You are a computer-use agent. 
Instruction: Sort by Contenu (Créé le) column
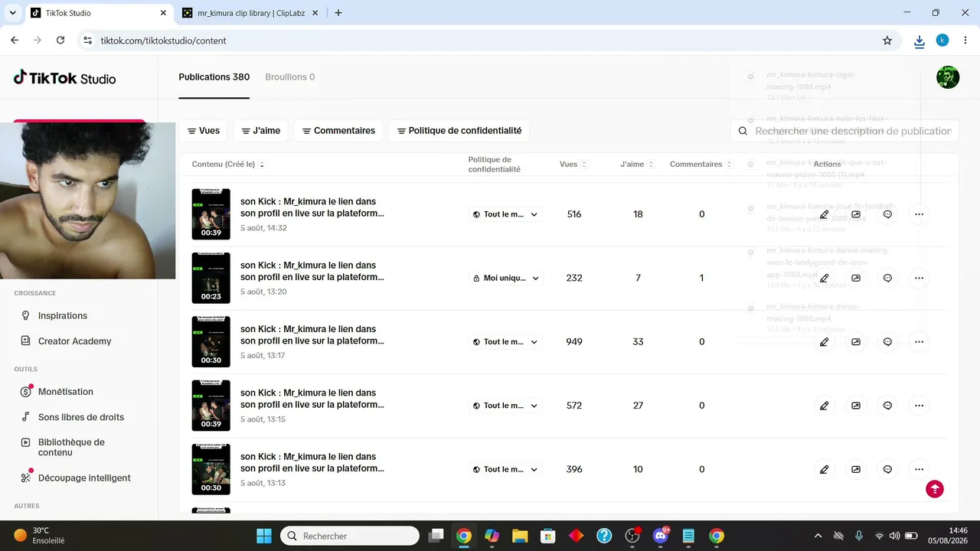pos(228,165)
